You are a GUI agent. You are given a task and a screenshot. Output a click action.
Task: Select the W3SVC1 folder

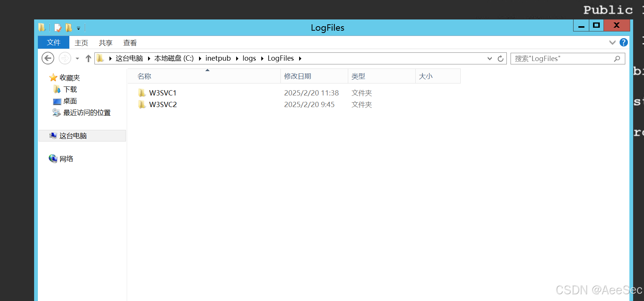pyautogui.click(x=163, y=93)
